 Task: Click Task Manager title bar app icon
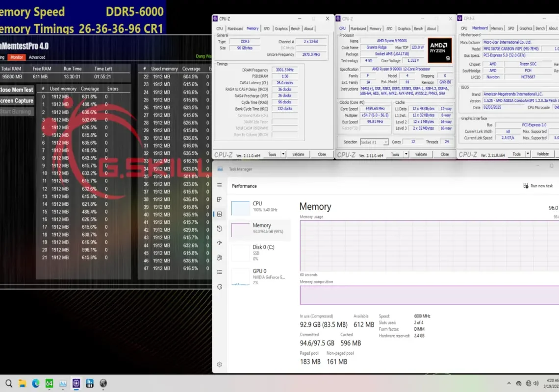tap(220, 169)
